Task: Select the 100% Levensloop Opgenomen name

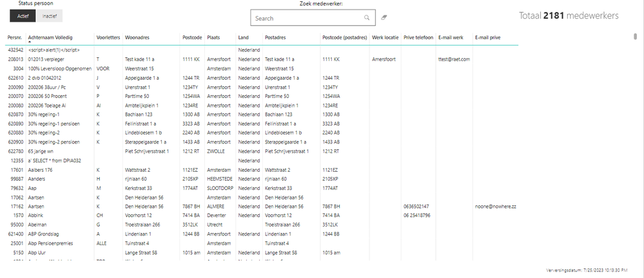Action: (59, 68)
